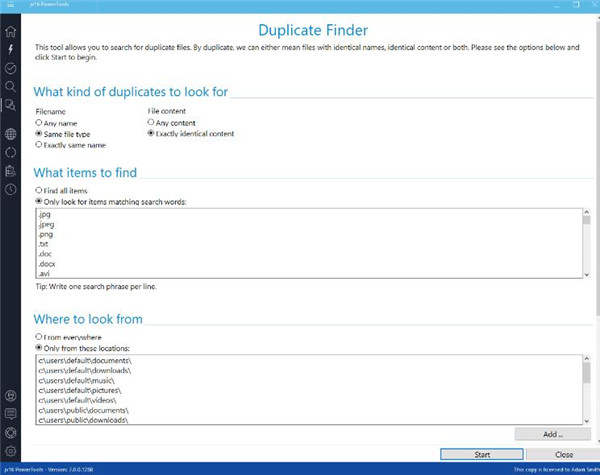The image size is (600, 475).
Task: Click the .png search word line
Action: (46, 234)
